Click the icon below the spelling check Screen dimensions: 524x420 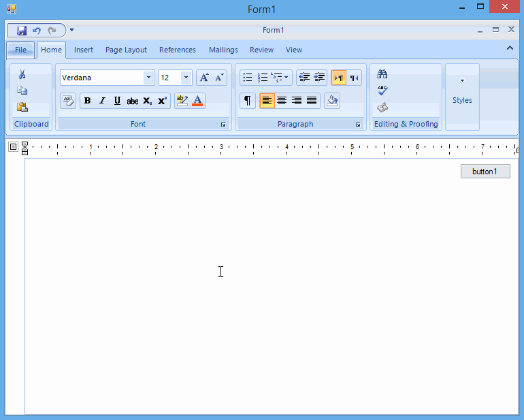[382, 108]
